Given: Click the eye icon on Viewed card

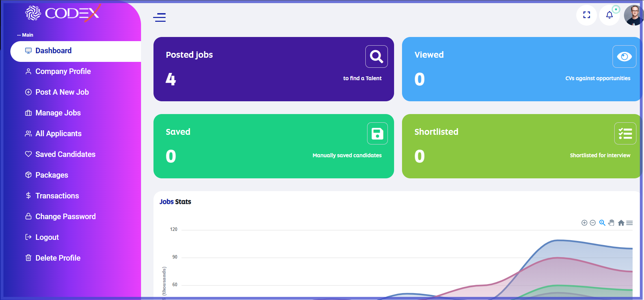Looking at the screenshot, I should tap(624, 56).
